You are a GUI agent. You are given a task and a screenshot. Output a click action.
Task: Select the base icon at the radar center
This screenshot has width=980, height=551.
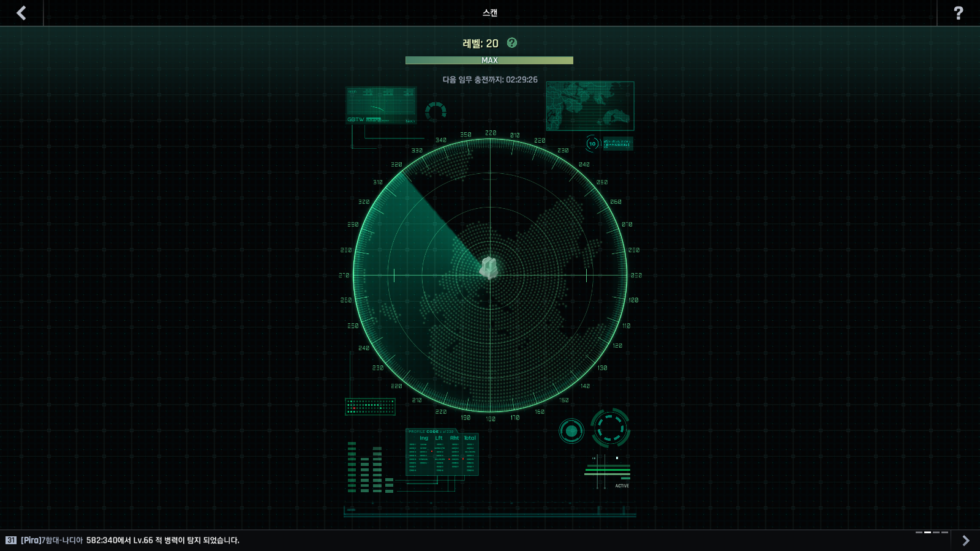489,268
